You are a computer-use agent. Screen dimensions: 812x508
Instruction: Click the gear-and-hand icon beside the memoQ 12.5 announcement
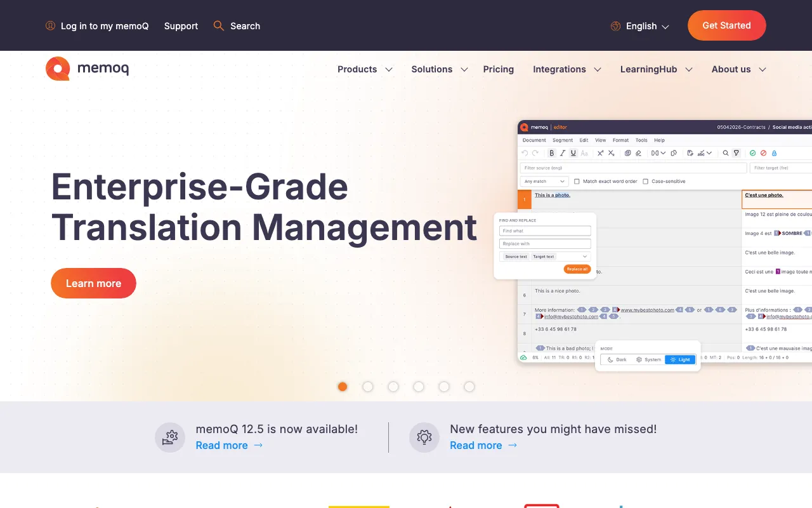(x=170, y=438)
